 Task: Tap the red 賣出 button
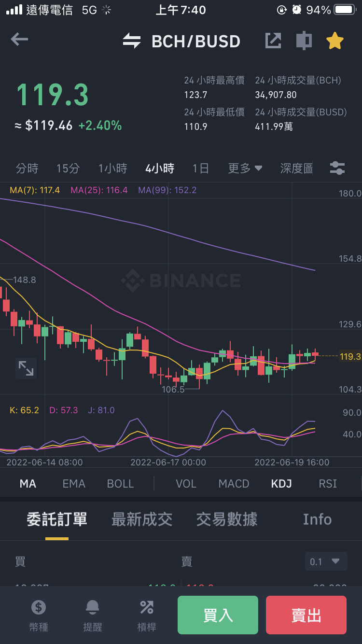(x=306, y=615)
